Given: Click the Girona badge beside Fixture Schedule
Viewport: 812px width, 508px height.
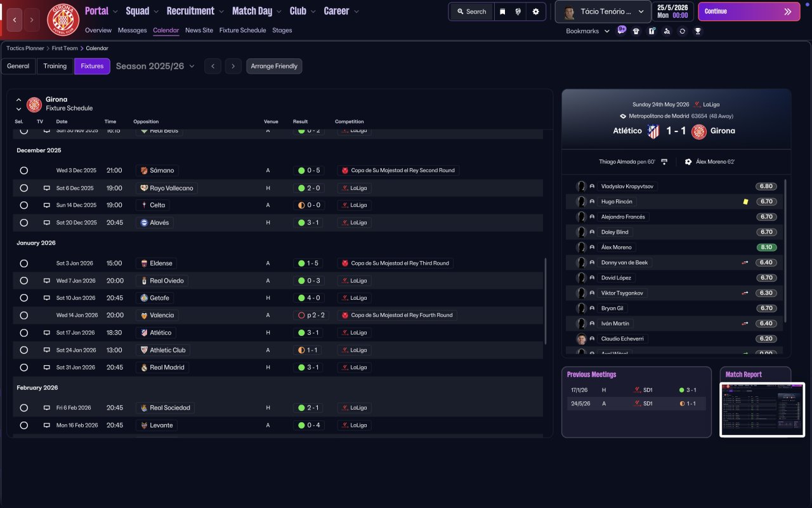Looking at the screenshot, I should pyautogui.click(x=34, y=104).
